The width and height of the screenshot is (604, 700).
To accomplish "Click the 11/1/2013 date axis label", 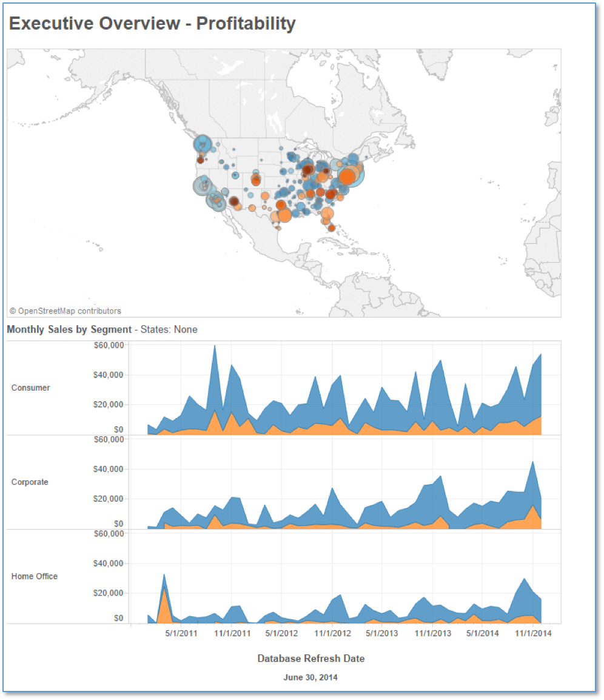I will (x=433, y=633).
